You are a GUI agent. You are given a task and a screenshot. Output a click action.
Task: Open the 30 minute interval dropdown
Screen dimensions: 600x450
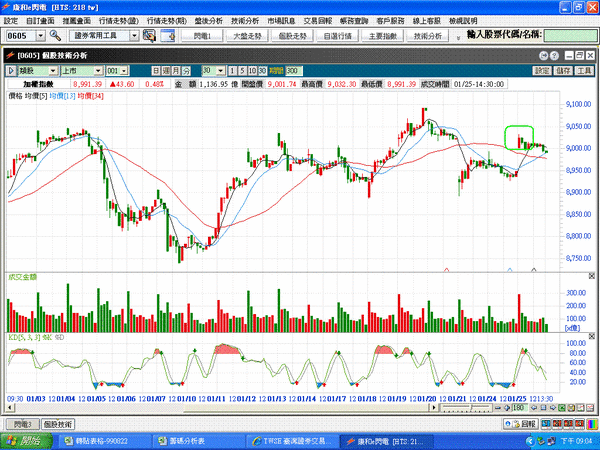coord(220,71)
